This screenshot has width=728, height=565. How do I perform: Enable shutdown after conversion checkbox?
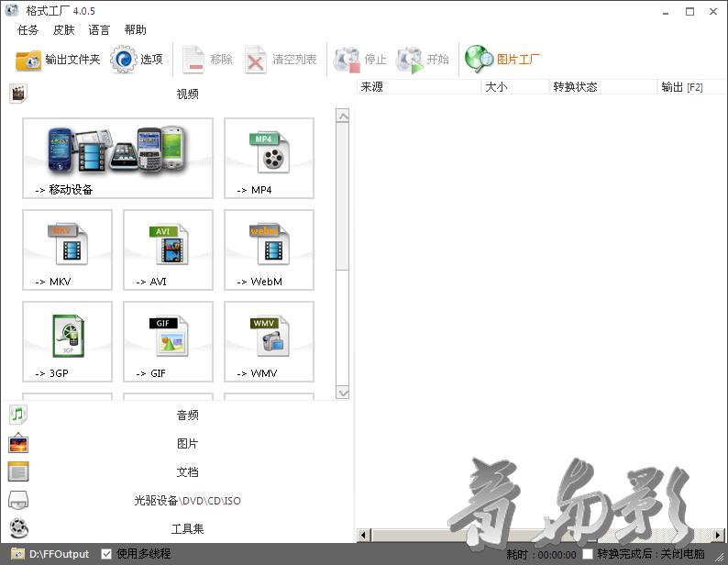[588, 554]
